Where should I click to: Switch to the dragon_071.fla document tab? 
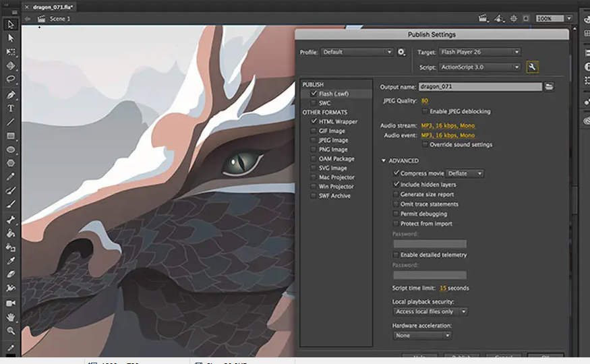54,6
